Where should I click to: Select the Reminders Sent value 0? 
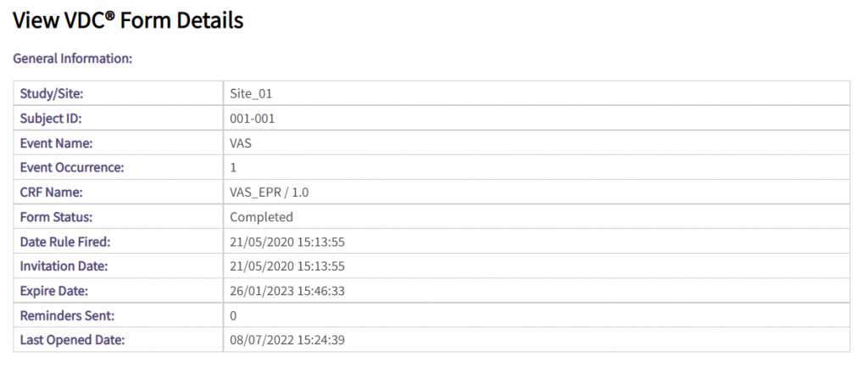tap(234, 316)
